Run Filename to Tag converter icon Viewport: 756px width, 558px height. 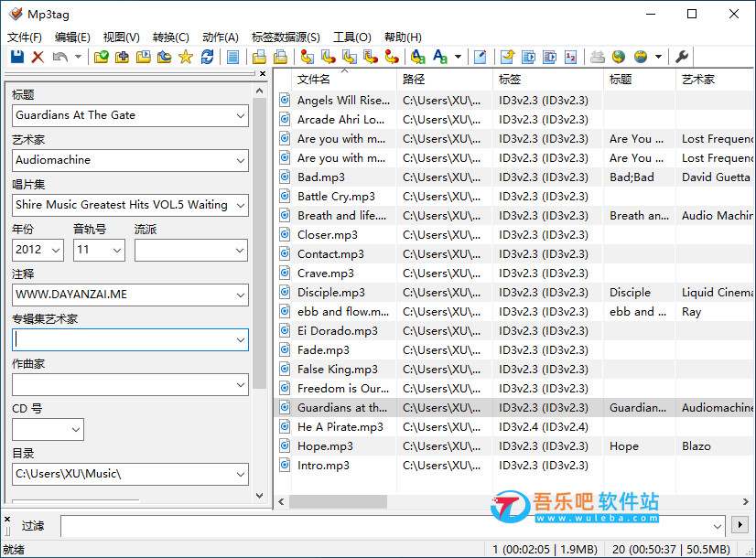328,57
